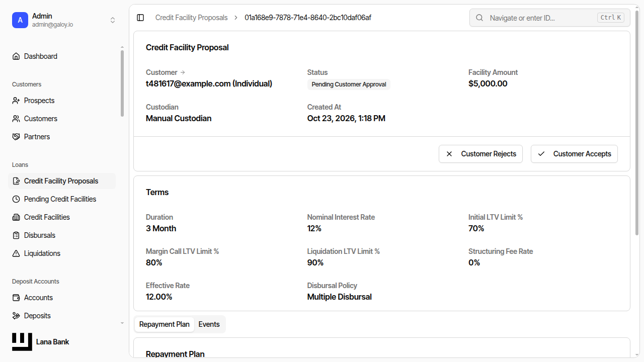Viewport: 644px width, 362px height.
Task: Focus the Navigate or enter ID search field
Action: (x=550, y=18)
